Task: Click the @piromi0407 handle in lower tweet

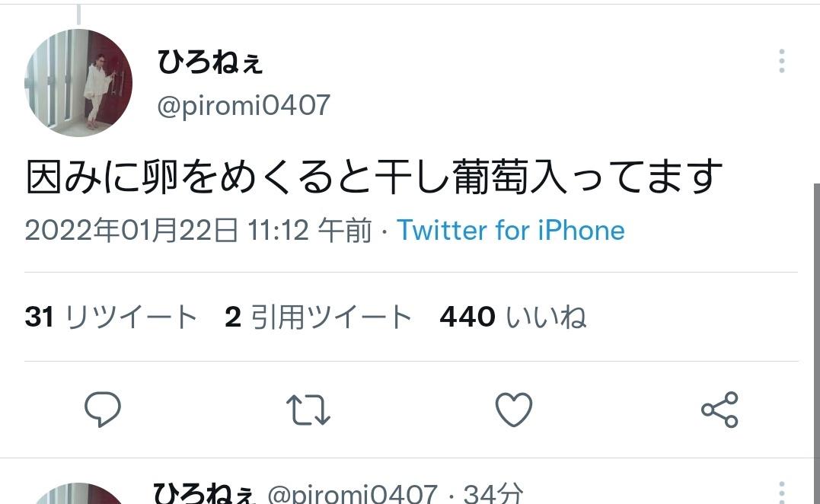Action: click(353, 493)
